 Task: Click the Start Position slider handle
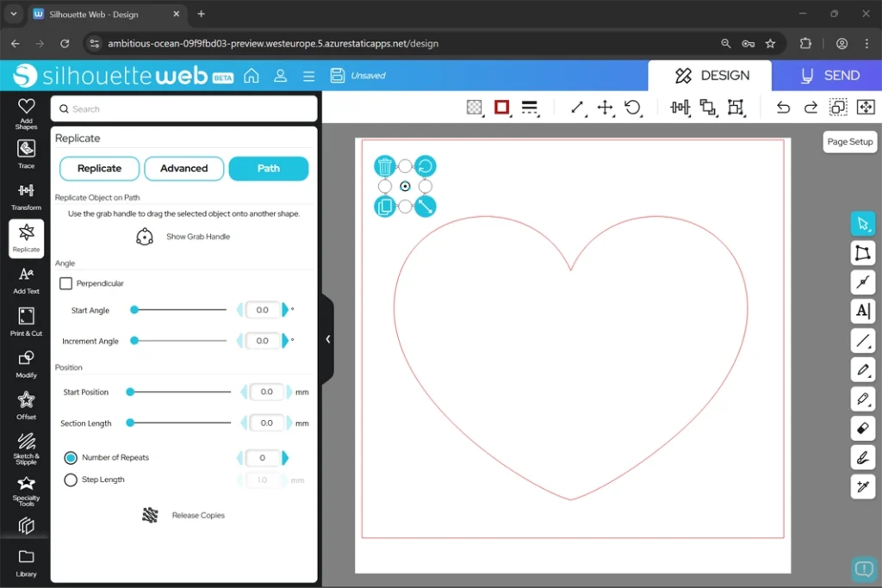[130, 392]
